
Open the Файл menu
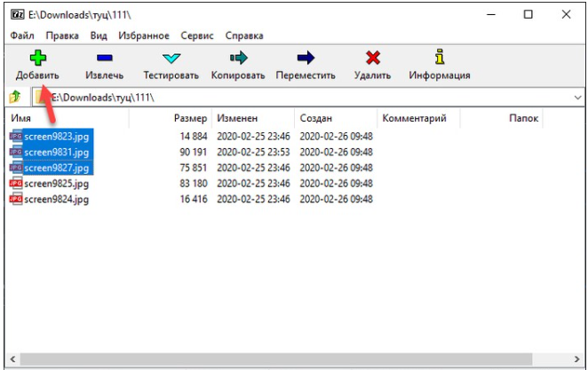click(x=23, y=35)
